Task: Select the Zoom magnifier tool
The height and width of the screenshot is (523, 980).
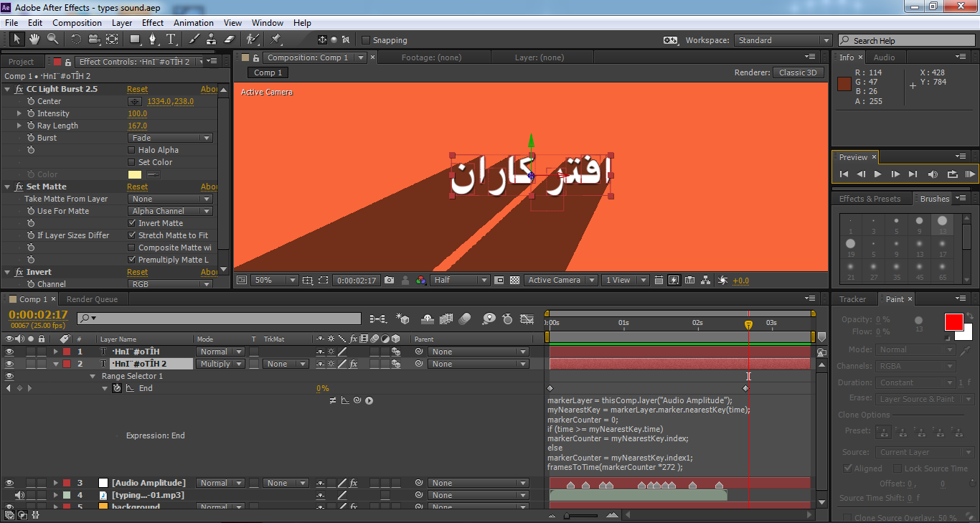Action: click(52, 39)
